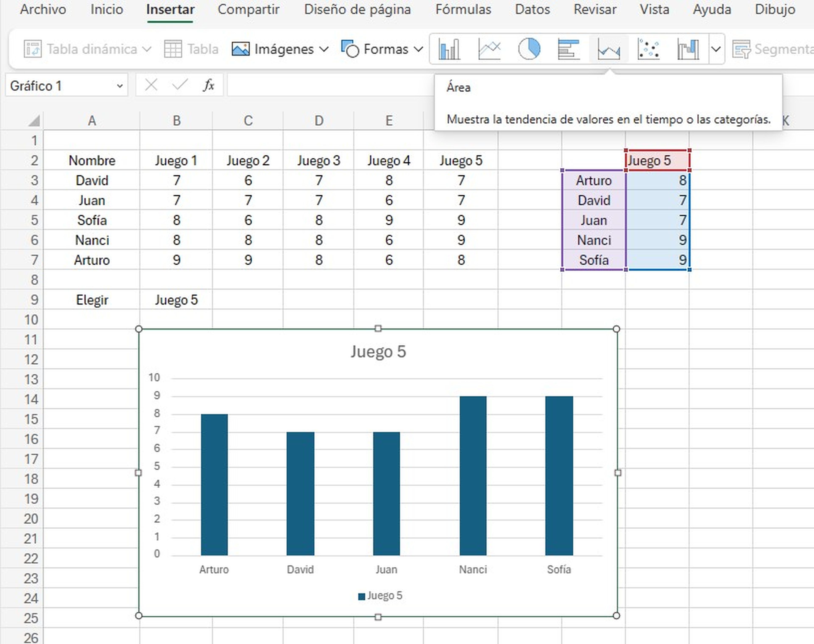Switch to Diseño de página tab
Screen dimensions: 814x644
tap(357, 9)
